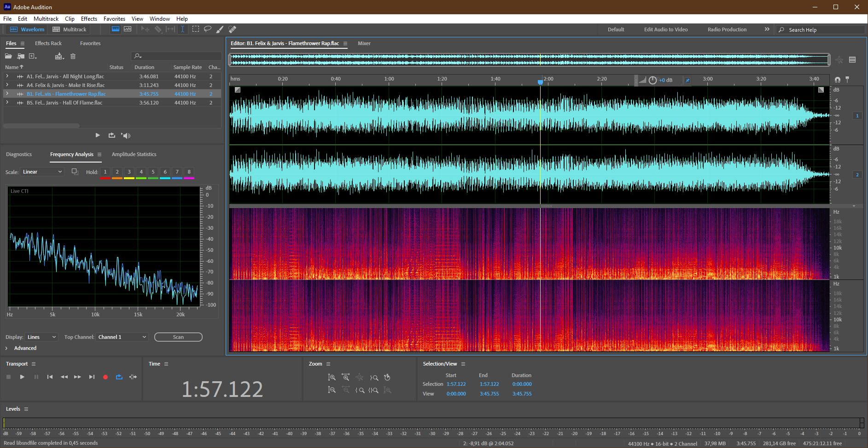868x448 pixels.
Task: Select the Marquee Selection tool
Action: pyautogui.click(x=196, y=29)
